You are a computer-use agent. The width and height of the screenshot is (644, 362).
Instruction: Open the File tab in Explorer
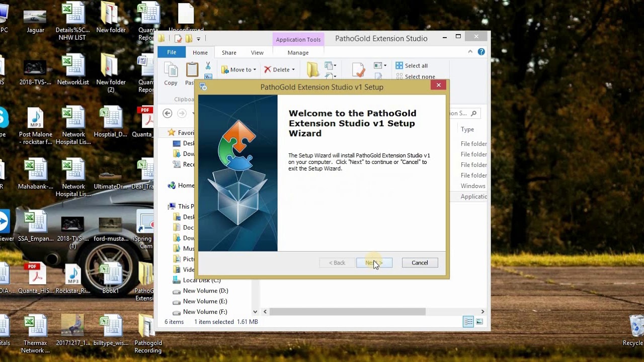172,52
